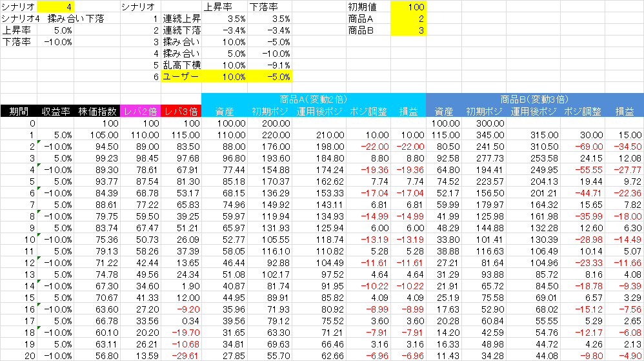The image size is (644, 361).
Task: Click the red レバ3倍 column header
Action: 181,111
